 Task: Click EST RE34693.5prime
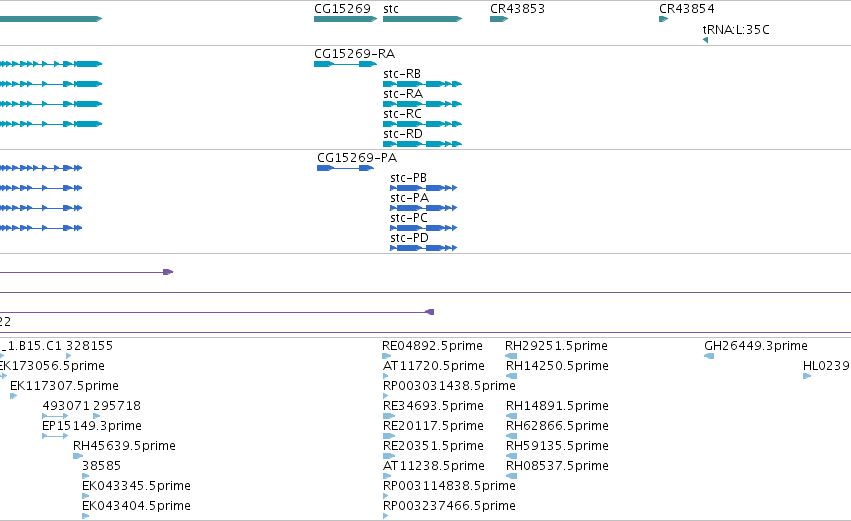(389, 416)
